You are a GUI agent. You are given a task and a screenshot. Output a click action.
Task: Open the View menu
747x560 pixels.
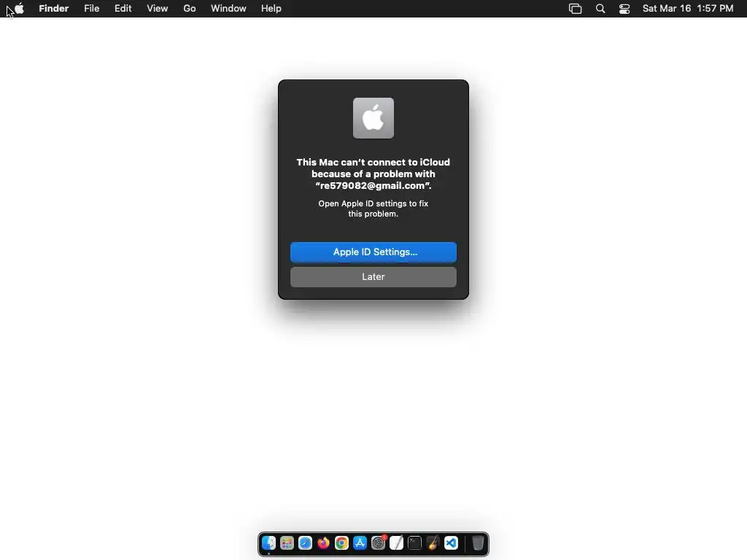(158, 9)
